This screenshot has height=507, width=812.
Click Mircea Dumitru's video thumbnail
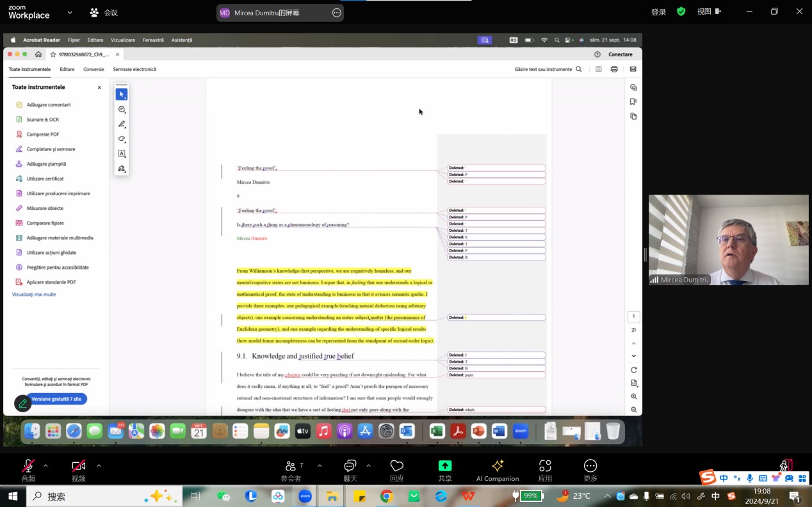[728, 239]
